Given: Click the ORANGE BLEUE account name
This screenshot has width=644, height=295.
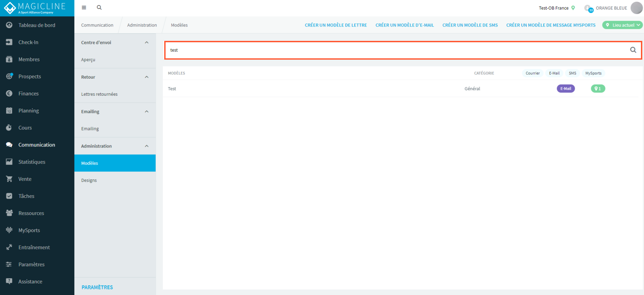Looking at the screenshot, I should [x=611, y=8].
